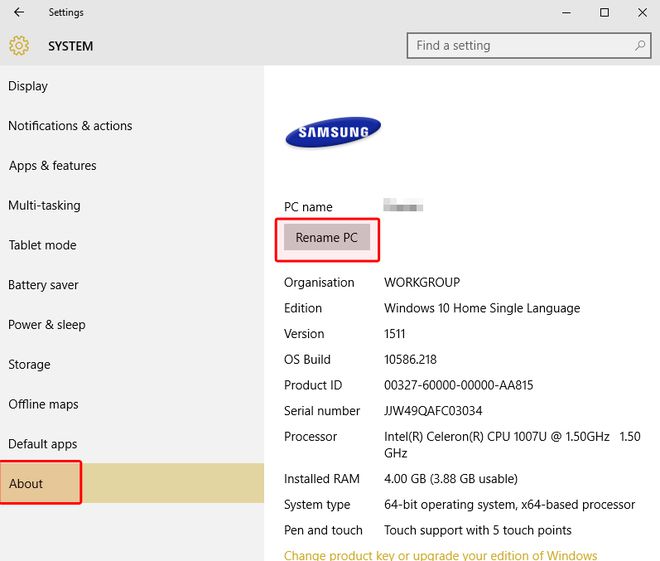The height and width of the screenshot is (561, 660).
Task: Select OS Build 10586.218
Action: [x=410, y=359]
